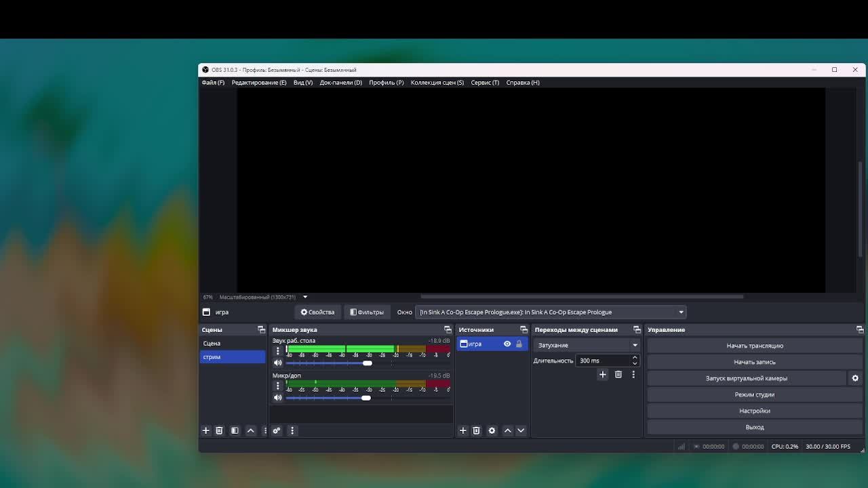Viewport: 868px width, 488px height.
Task: Open the Профиль menu
Action: click(387, 83)
